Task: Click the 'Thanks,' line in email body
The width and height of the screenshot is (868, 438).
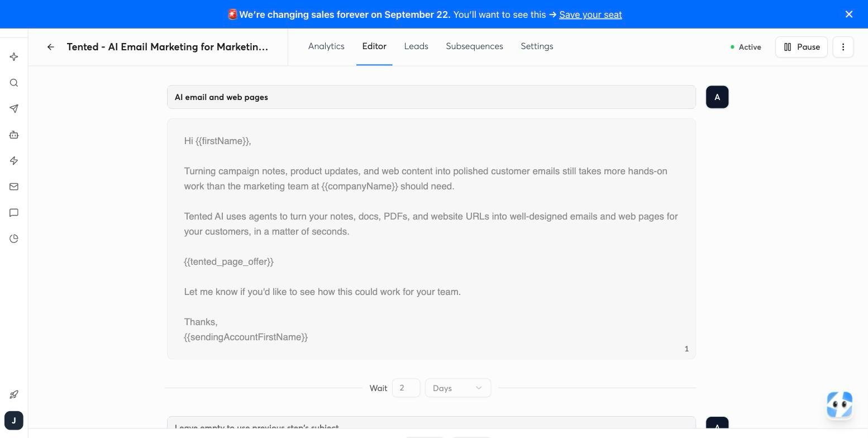Action: pos(201,322)
